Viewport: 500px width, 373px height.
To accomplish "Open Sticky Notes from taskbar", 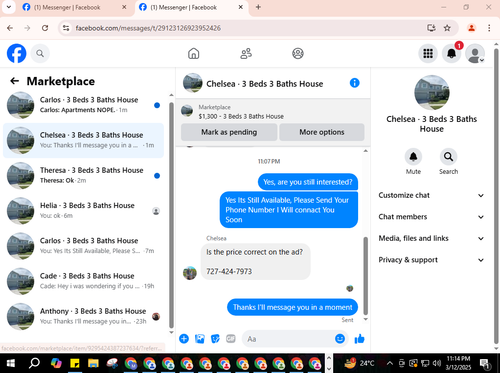I will [x=75, y=363].
